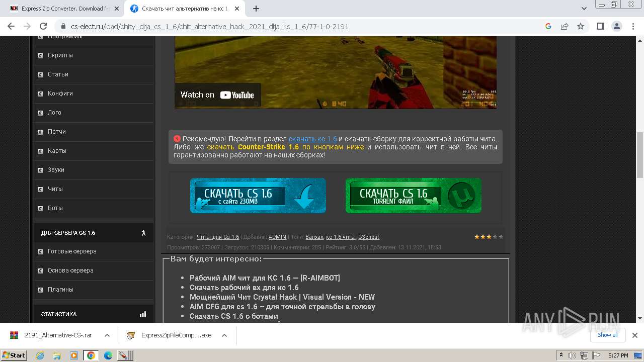Expand options for ExpressZipFileComp exe download

224,335
